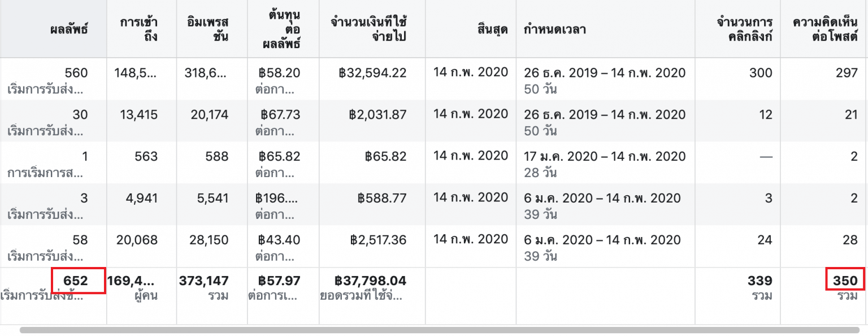Click the ฿2,517.36 amount spent cell
This screenshot has height=336, width=868.
378,240
